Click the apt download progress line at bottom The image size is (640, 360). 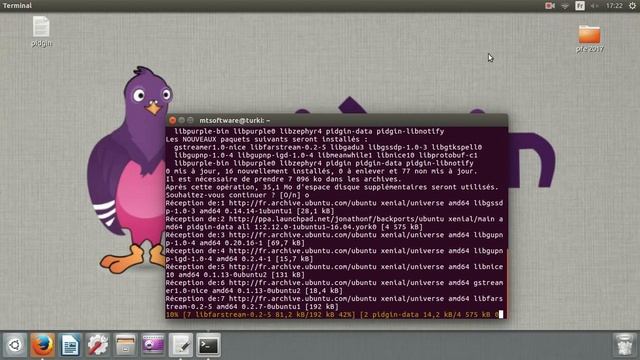click(332, 315)
